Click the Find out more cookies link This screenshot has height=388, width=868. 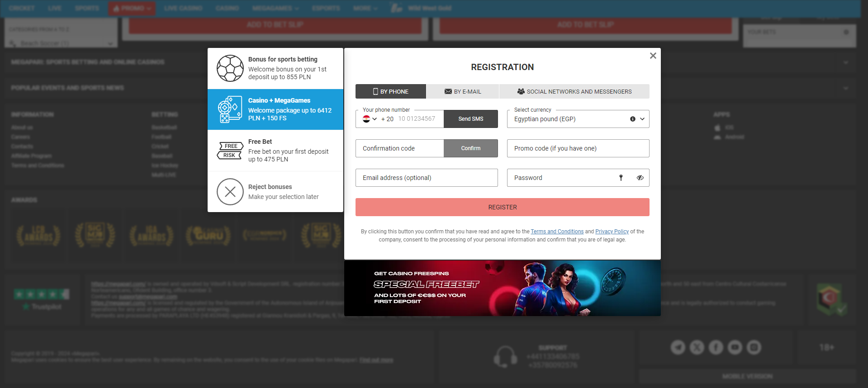(376, 360)
